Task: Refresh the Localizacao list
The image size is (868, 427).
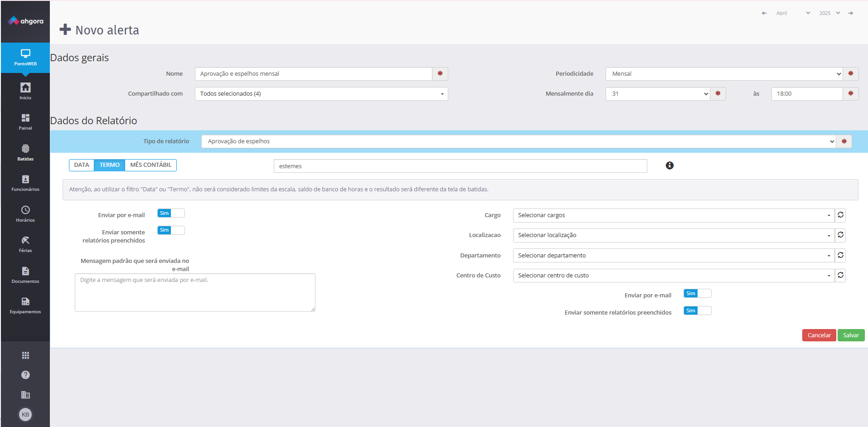Action: 840,235
